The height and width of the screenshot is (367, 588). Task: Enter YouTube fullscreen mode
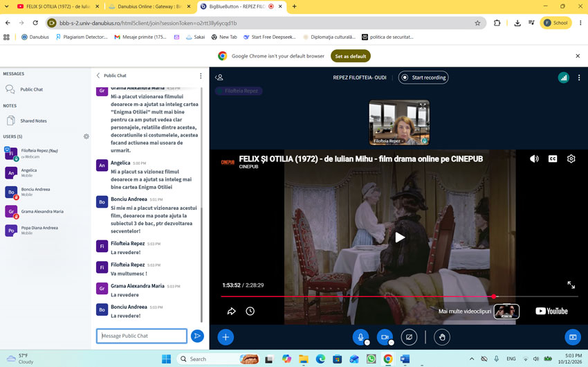point(571,285)
